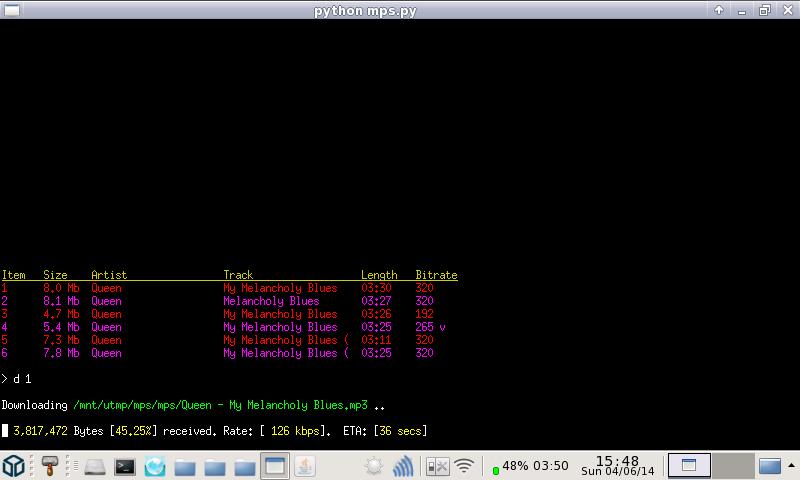This screenshot has height=480, width=800.
Task: Click the Queen artist in the 4.7 Mb row
Action: coord(106,314)
